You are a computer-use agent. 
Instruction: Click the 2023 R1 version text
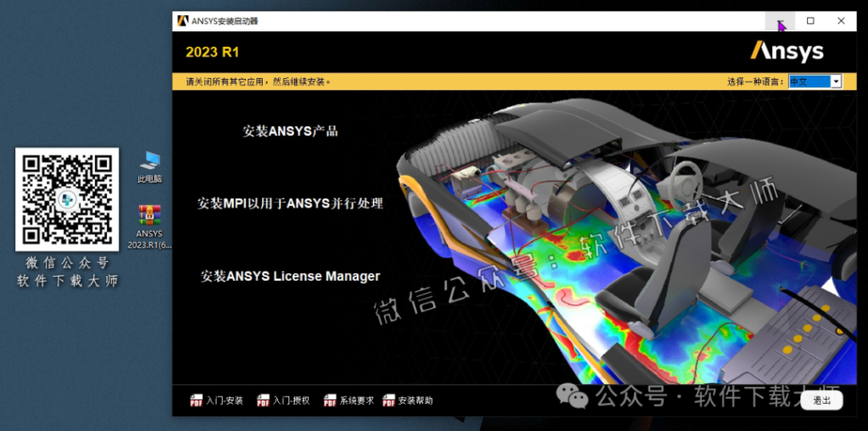coord(212,52)
